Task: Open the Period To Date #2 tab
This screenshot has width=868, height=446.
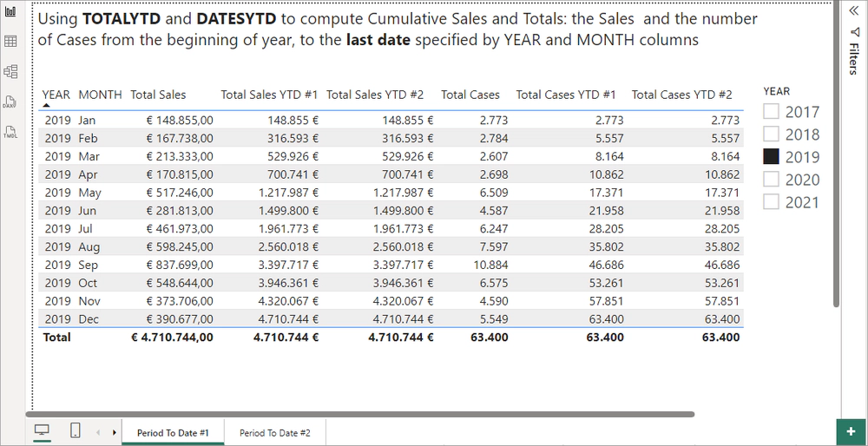Action: (274, 432)
